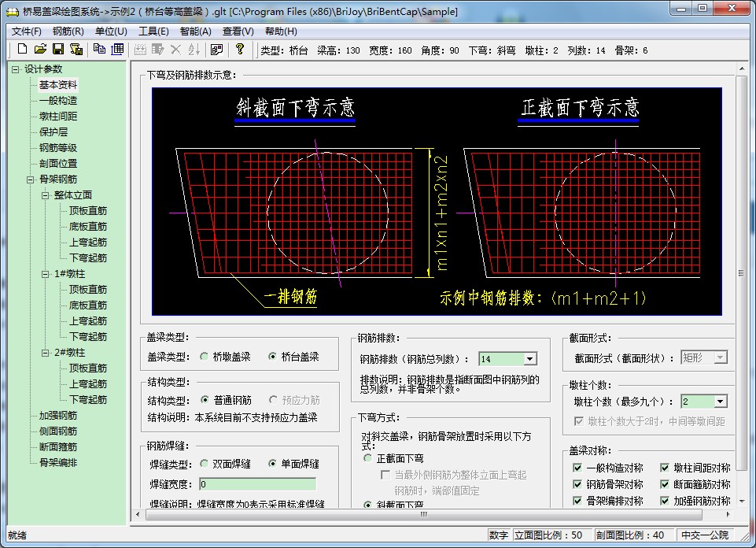Choose 双面焊缝 weld type option
This screenshot has height=548, width=756.
click(x=205, y=464)
